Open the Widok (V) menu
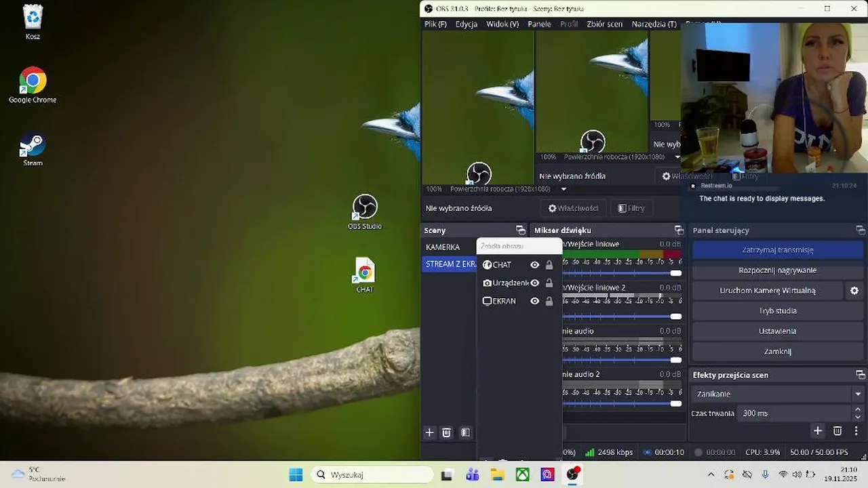This screenshot has width=868, height=488. 502,24
